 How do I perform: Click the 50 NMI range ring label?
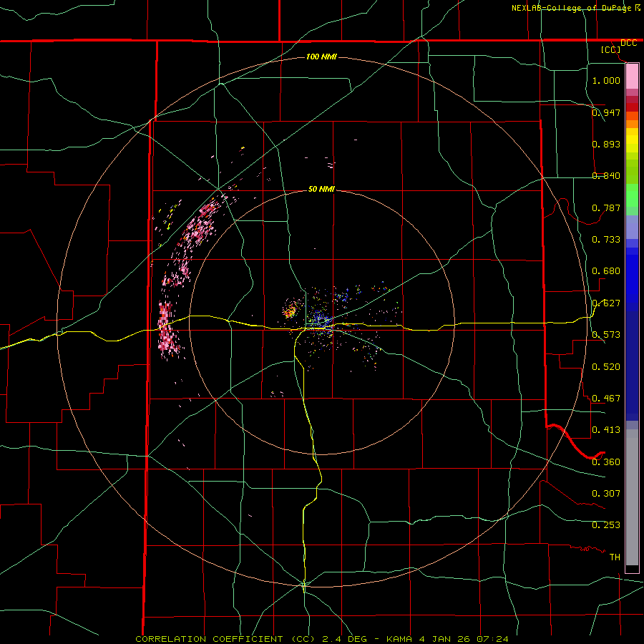(x=321, y=189)
